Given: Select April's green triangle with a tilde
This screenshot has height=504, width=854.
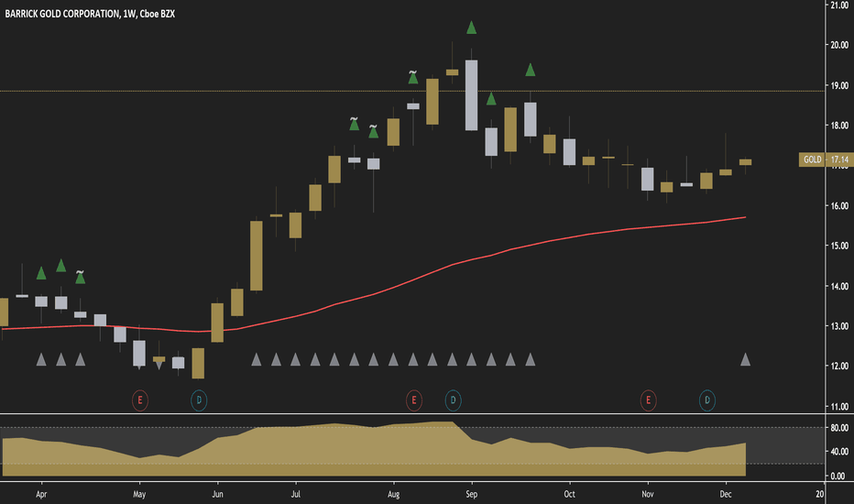Looking at the screenshot, I should point(80,277).
